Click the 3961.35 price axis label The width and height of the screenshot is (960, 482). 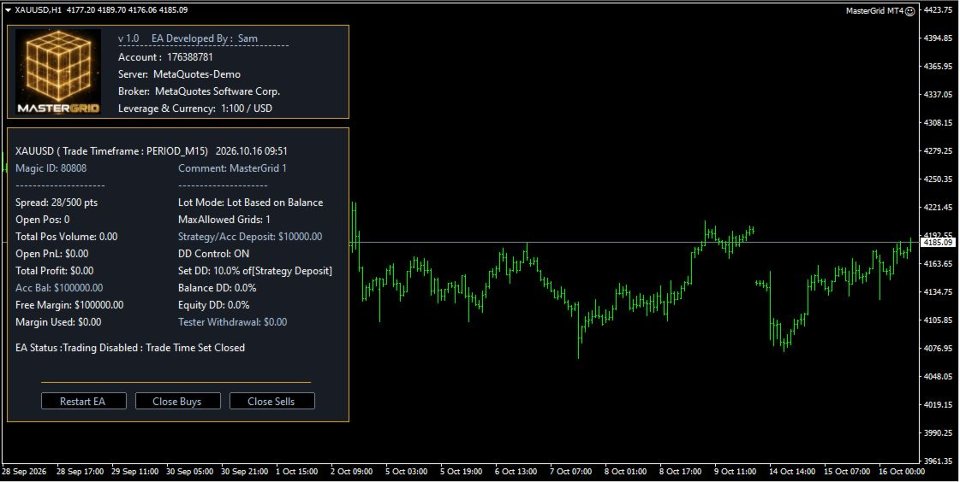938,461
